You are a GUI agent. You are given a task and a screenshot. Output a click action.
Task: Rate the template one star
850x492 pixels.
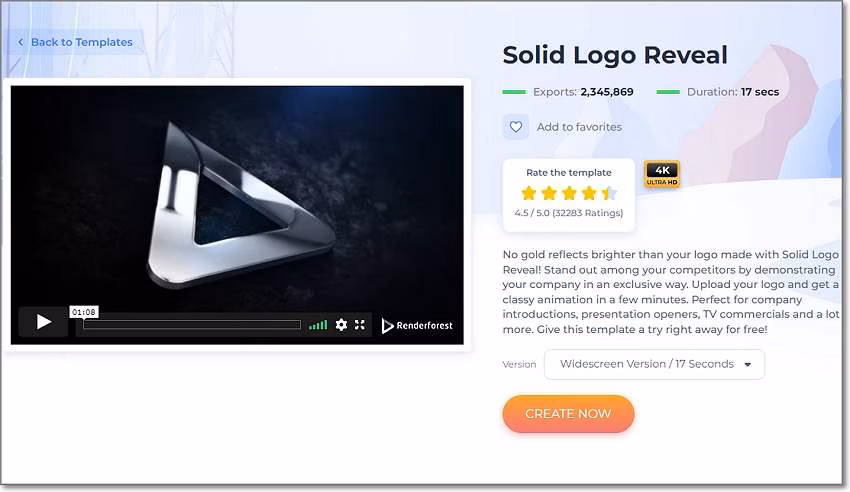point(529,193)
